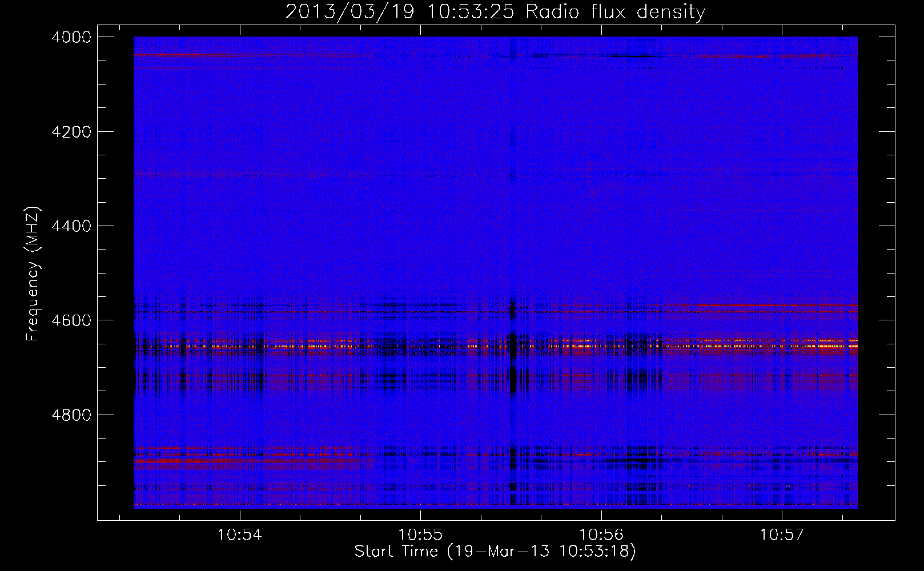This screenshot has width=924, height=571.
Task: Select the 'Frequency (MHZ)' y-axis label
Action: 33,274
